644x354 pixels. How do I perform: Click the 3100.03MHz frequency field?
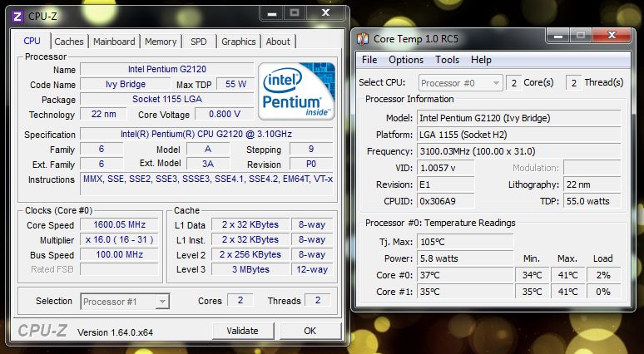click(519, 151)
